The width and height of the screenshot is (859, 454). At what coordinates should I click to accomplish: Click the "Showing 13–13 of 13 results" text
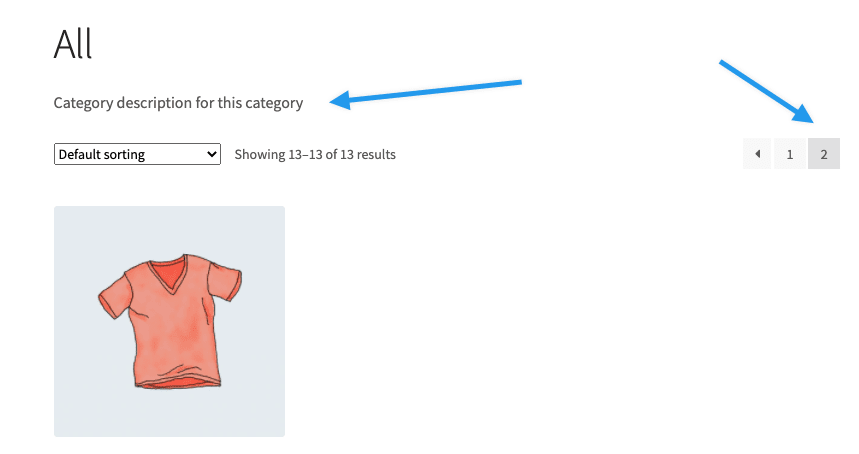315,154
